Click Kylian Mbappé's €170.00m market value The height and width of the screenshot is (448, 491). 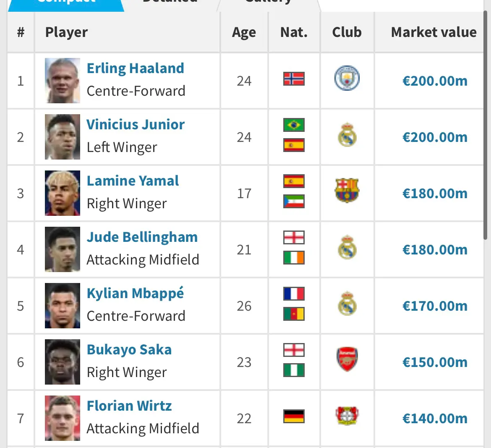[x=435, y=306]
